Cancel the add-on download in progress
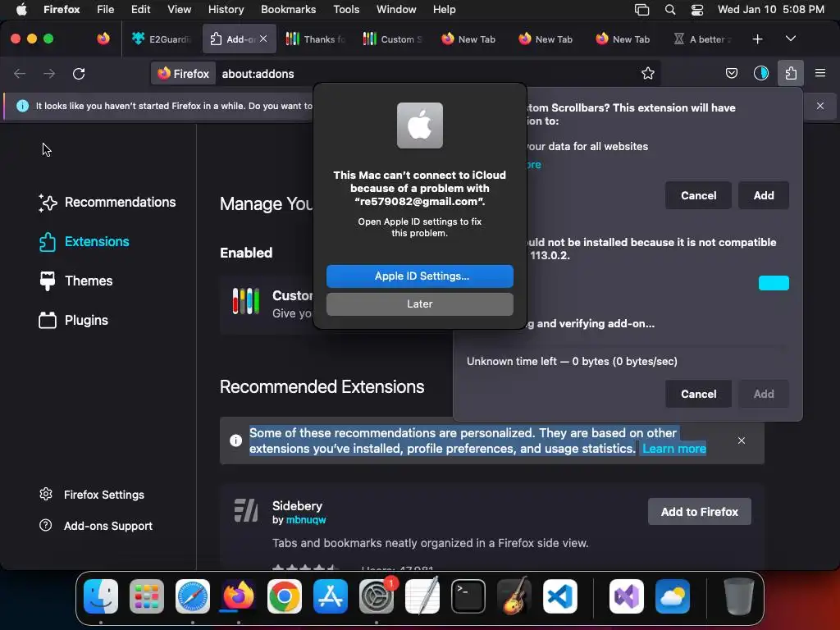 coord(698,394)
